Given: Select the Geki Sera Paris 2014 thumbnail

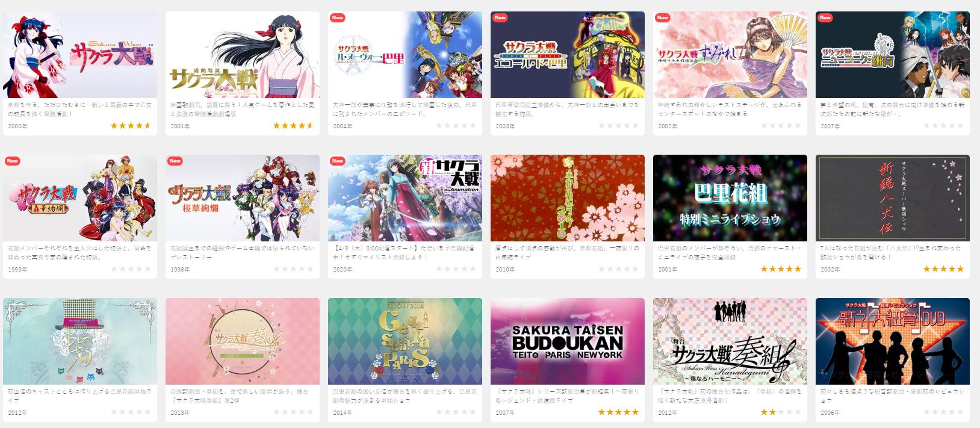Looking at the screenshot, I should pos(405,341).
